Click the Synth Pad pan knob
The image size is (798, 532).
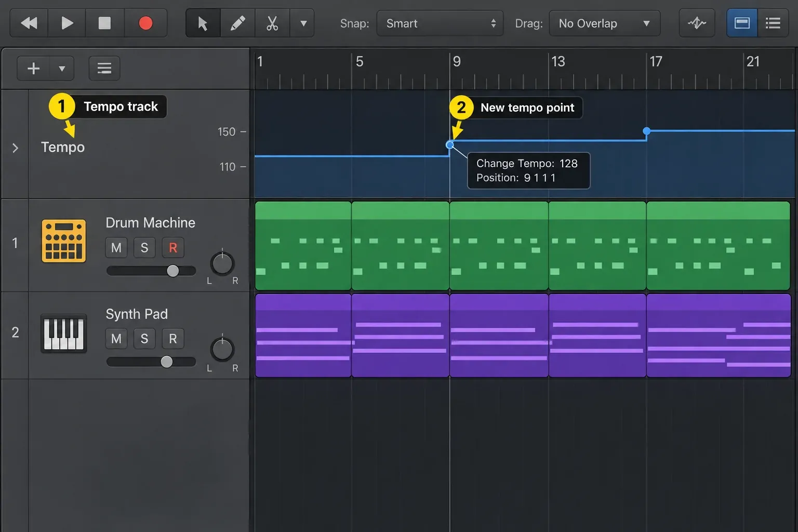coord(222,350)
